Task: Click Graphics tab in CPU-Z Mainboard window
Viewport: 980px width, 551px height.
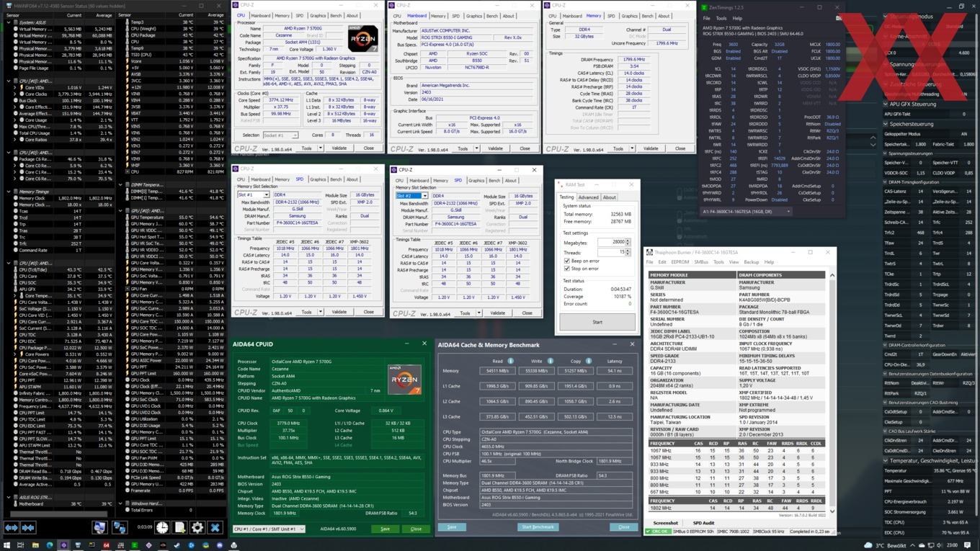Action: [473, 16]
